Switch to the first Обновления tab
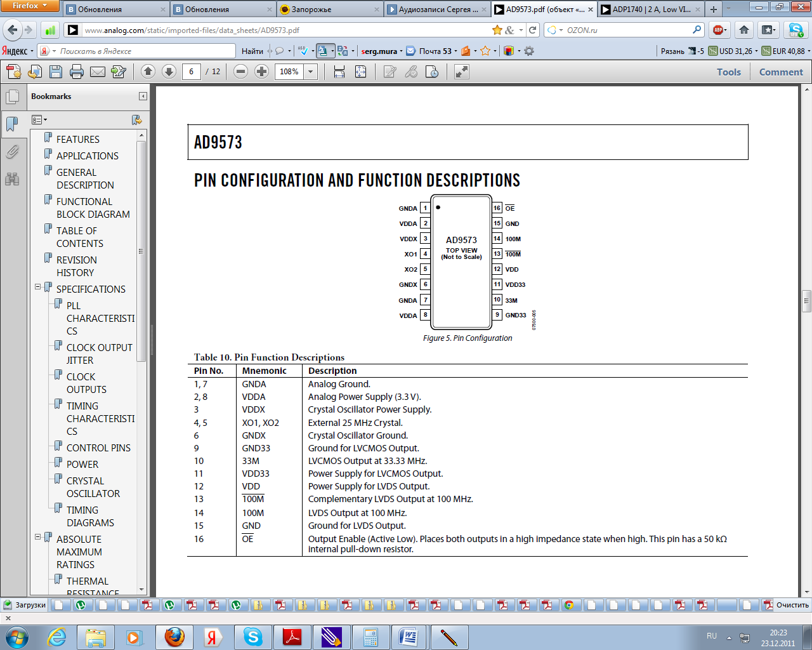Image resolution: width=812 pixels, height=650 pixels. [x=115, y=10]
